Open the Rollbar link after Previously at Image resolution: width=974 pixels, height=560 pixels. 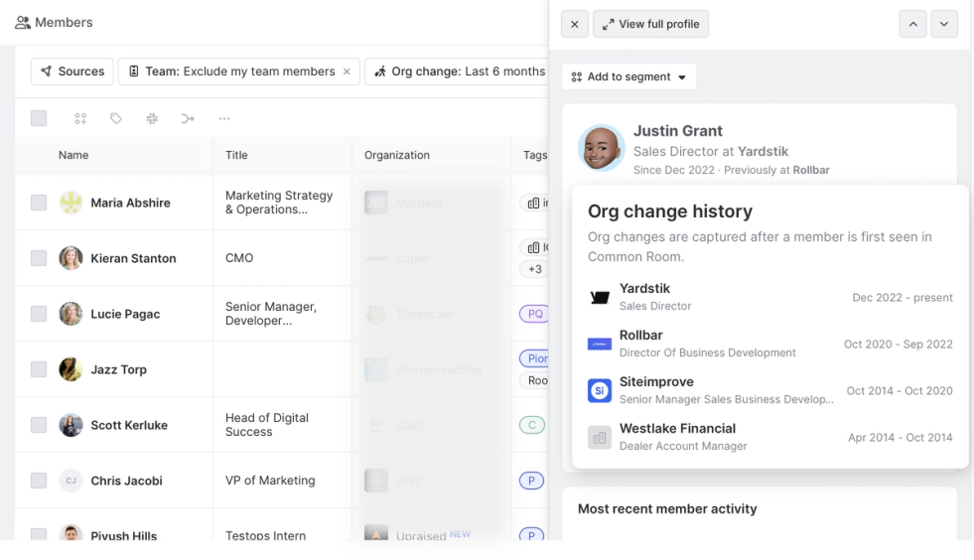click(810, 170)
